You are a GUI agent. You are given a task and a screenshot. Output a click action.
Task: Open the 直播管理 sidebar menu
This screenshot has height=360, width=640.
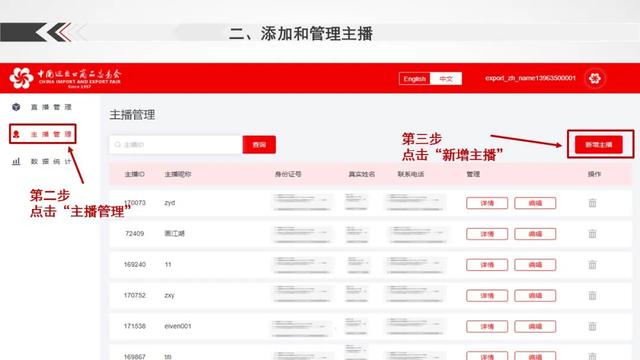point(51,107)
